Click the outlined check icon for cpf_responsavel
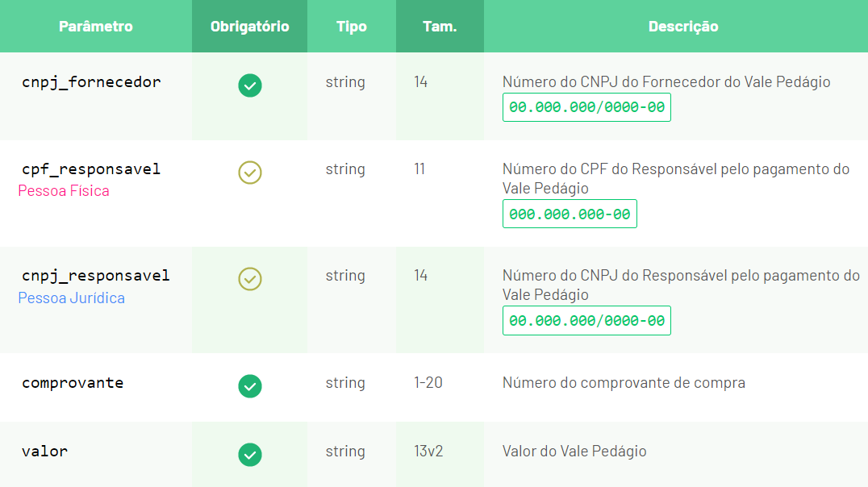 (x=249, y=172)
